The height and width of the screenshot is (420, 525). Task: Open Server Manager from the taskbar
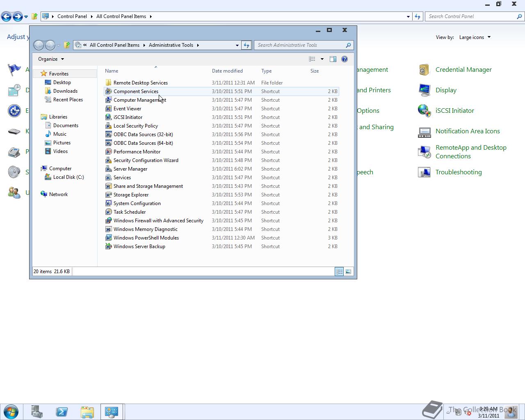37,412
